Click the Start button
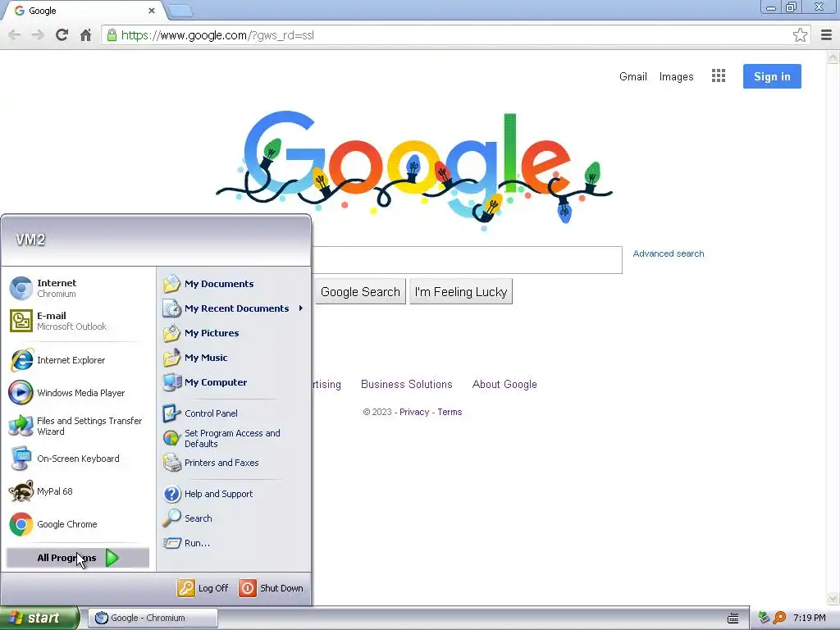 (39, 618)
